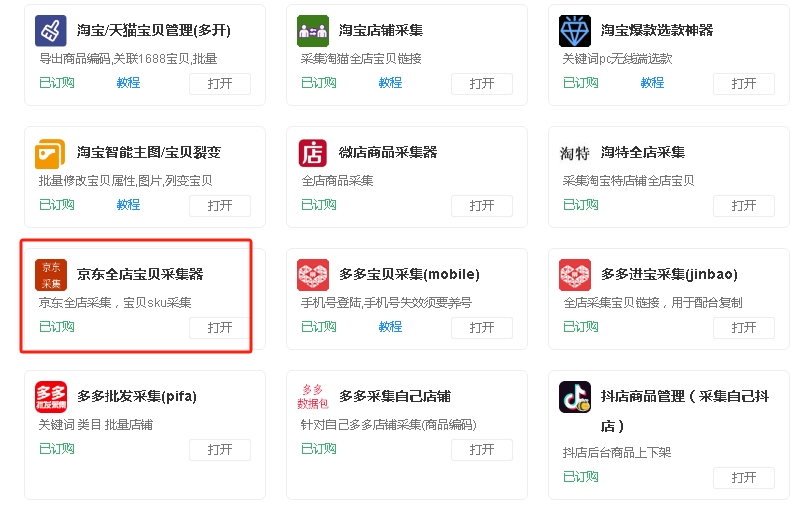The image size is (810, 505).
Task: Open the 教程 link for 淘宝店铺采集
Action: [x=390, y=83]
